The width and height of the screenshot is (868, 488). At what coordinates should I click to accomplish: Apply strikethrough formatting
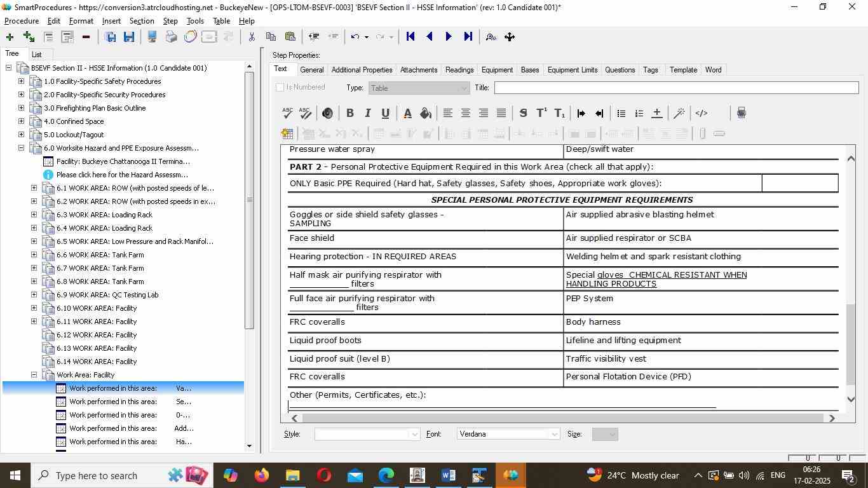pos(523,113)
